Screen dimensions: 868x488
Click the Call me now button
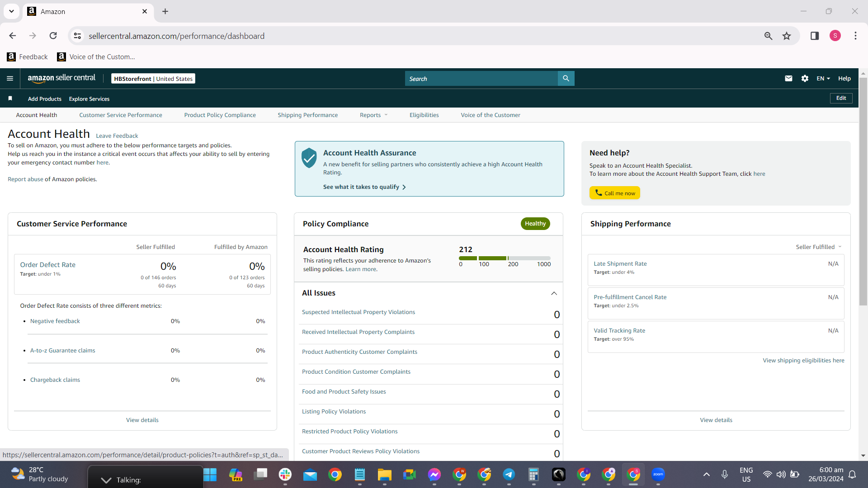pos(615,193)
